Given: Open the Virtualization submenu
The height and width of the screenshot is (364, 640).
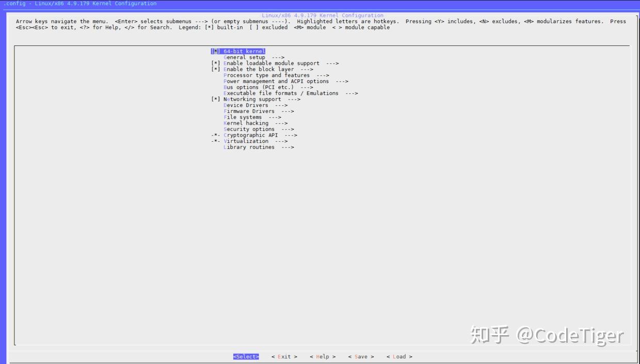Looking at the screenshot, I should click(247, 141).
